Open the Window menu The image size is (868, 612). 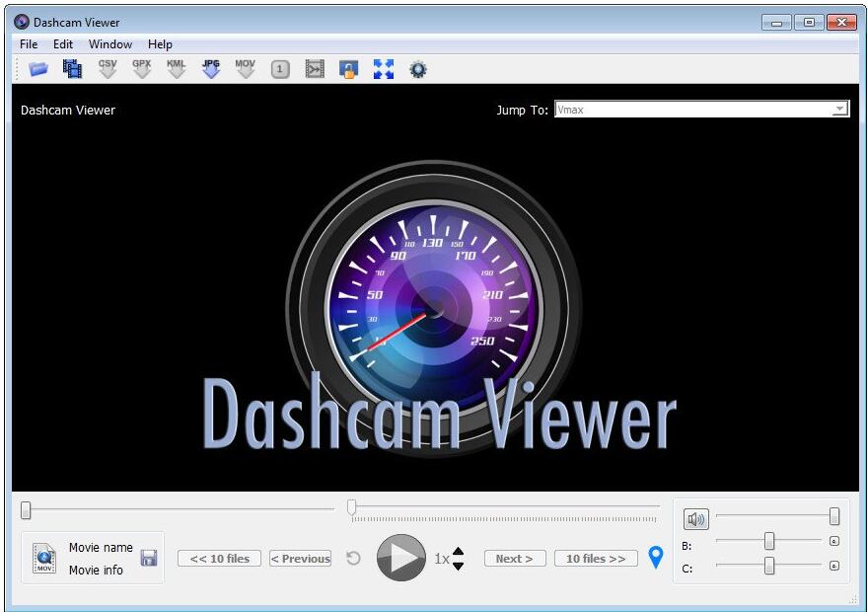[110, 44]
